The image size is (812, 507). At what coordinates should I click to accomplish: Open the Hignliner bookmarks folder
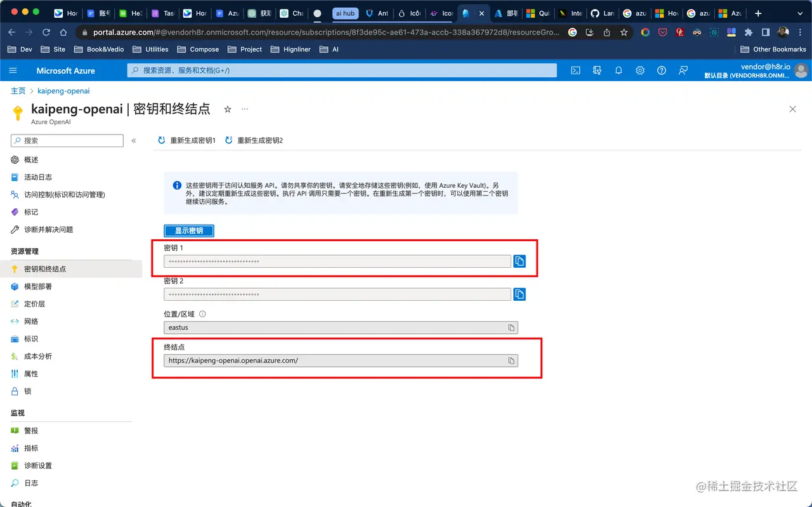[x=291, y=49]
